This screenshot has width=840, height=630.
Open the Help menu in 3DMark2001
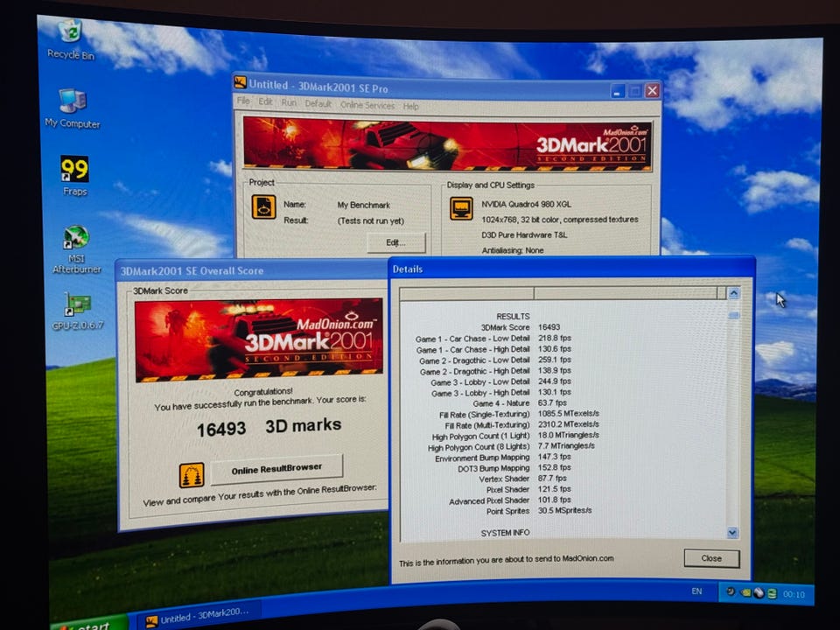point(411,106)
